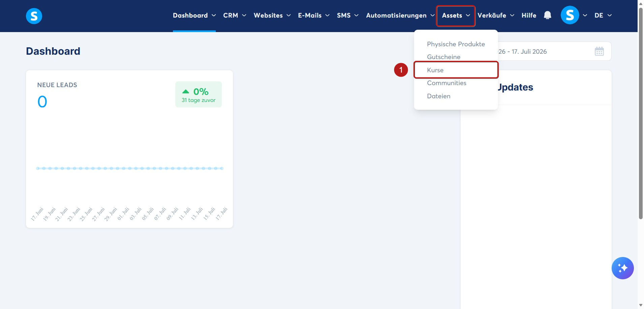
Task: Click the Systeme.io logo in the header
Action: [34, 16]
